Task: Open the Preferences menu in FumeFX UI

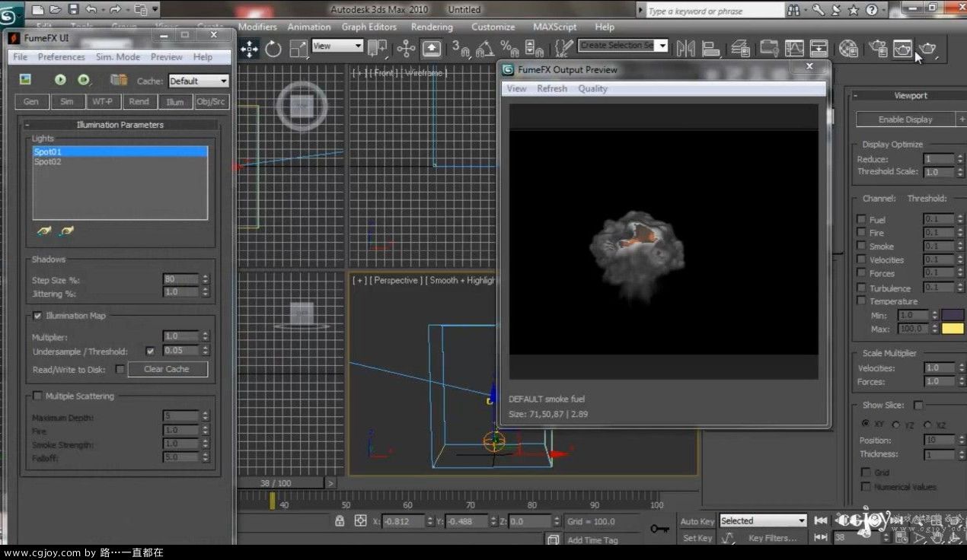Action: (x=62, y=57)
